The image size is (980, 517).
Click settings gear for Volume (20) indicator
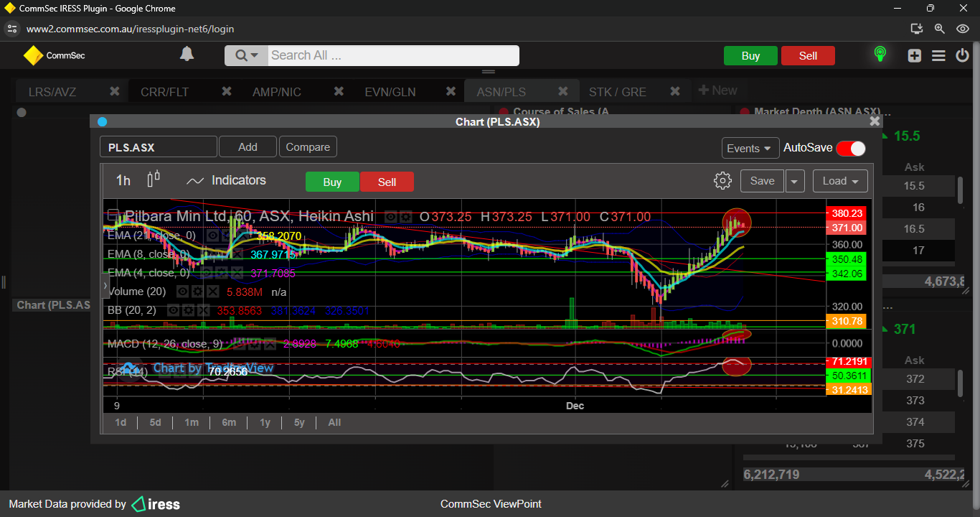[197, 292]
